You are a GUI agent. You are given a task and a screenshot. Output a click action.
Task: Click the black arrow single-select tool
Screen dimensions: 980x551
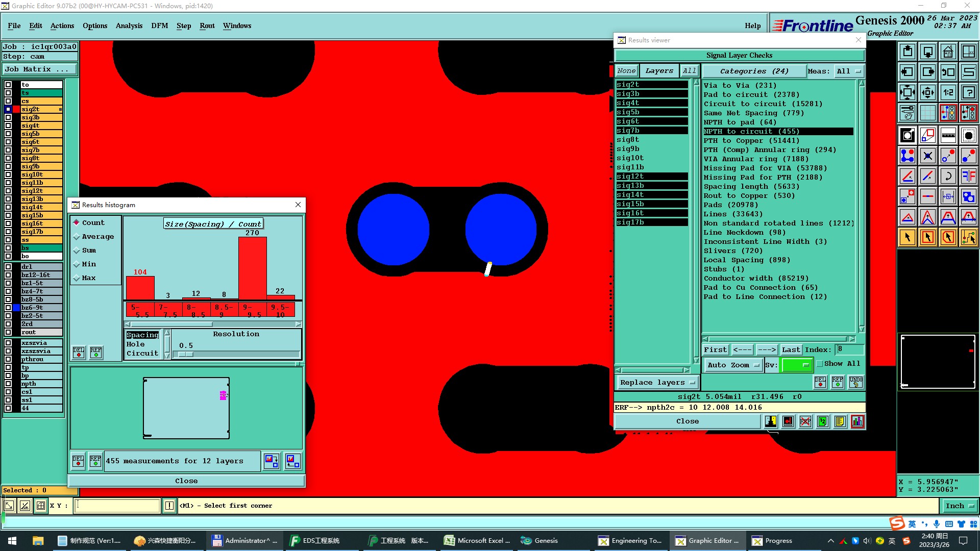tap(907, 237)
